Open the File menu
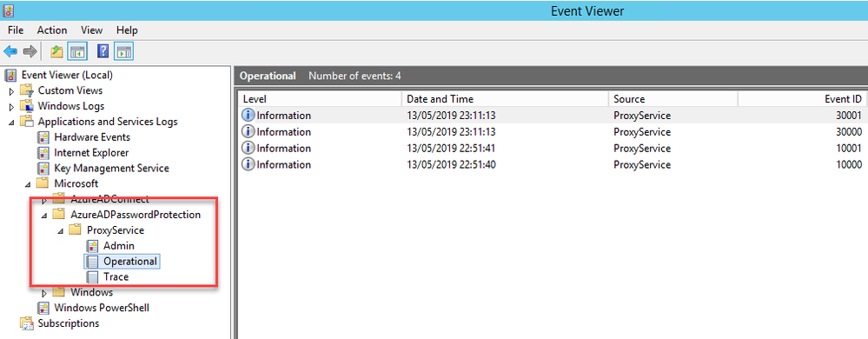The image size is (868, 339). [16, 30]
